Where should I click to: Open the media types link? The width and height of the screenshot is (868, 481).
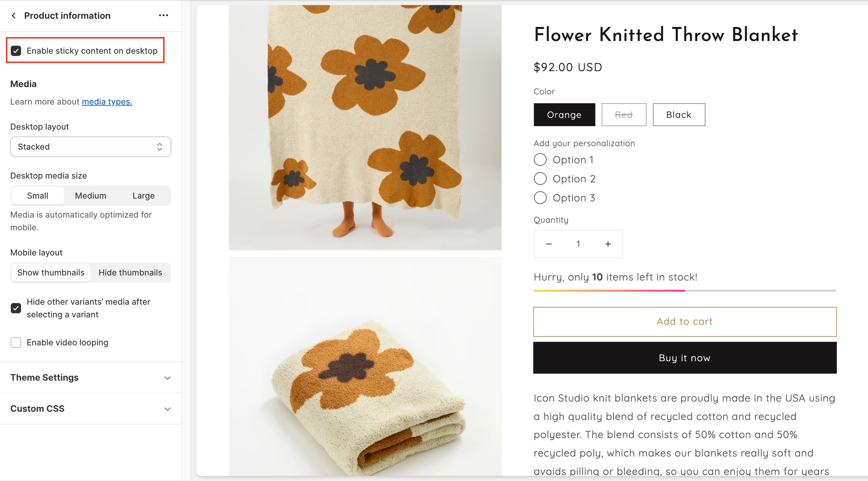tap(107, 102)
